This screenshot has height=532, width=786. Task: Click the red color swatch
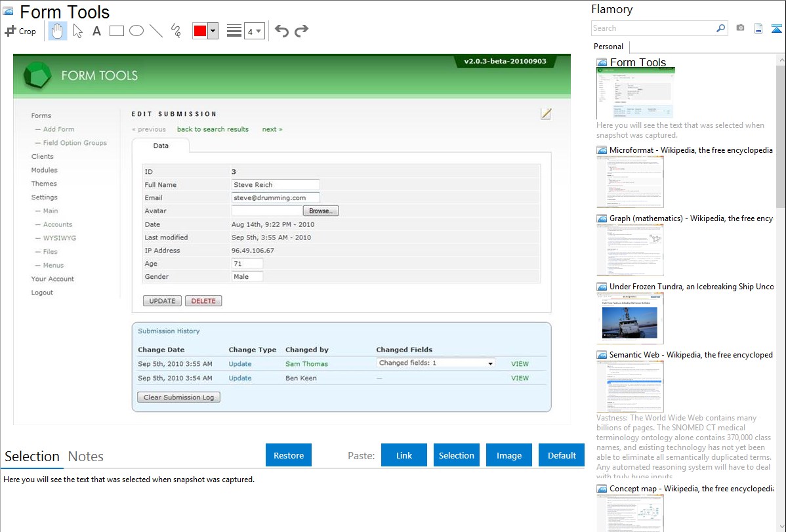click(200, 31)
